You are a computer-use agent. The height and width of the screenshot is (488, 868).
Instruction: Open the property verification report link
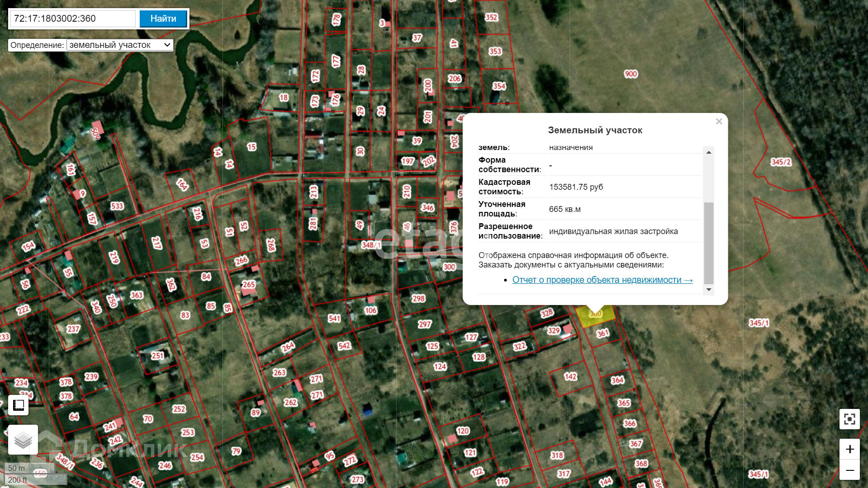602,280
